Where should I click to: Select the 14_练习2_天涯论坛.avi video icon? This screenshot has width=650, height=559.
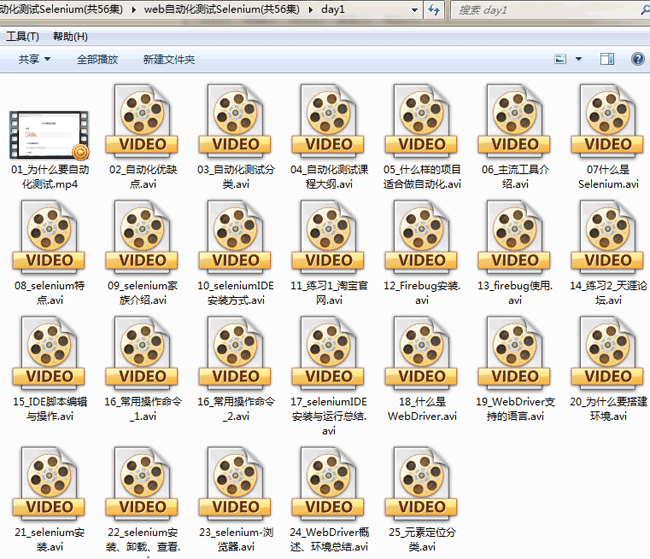pyautogui.click(x=608, y=238)
